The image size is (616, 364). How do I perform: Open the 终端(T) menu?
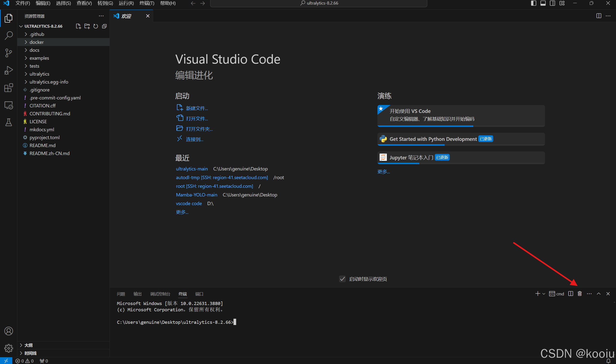coord(147,3)
